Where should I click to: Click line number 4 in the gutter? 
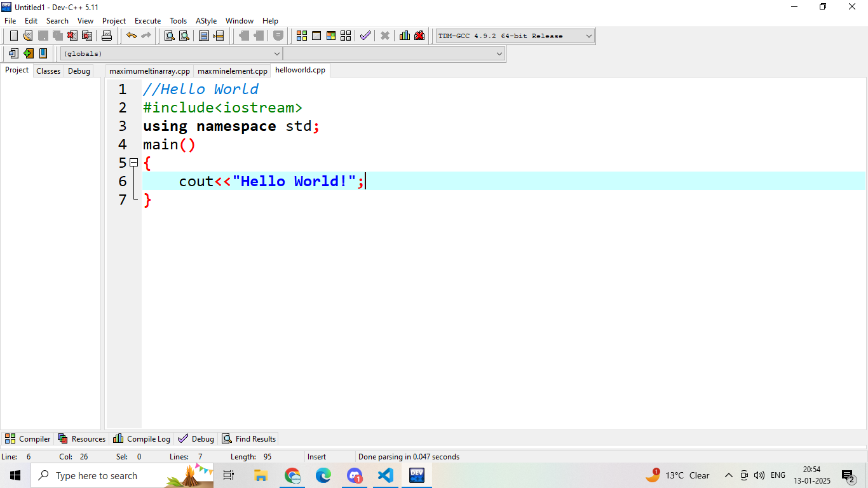click(x=123, y=144)
